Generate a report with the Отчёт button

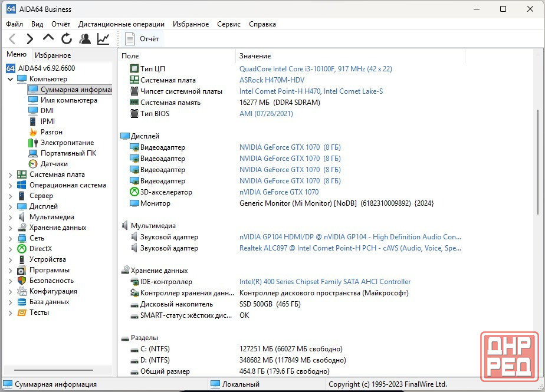(x=142, y=38)
